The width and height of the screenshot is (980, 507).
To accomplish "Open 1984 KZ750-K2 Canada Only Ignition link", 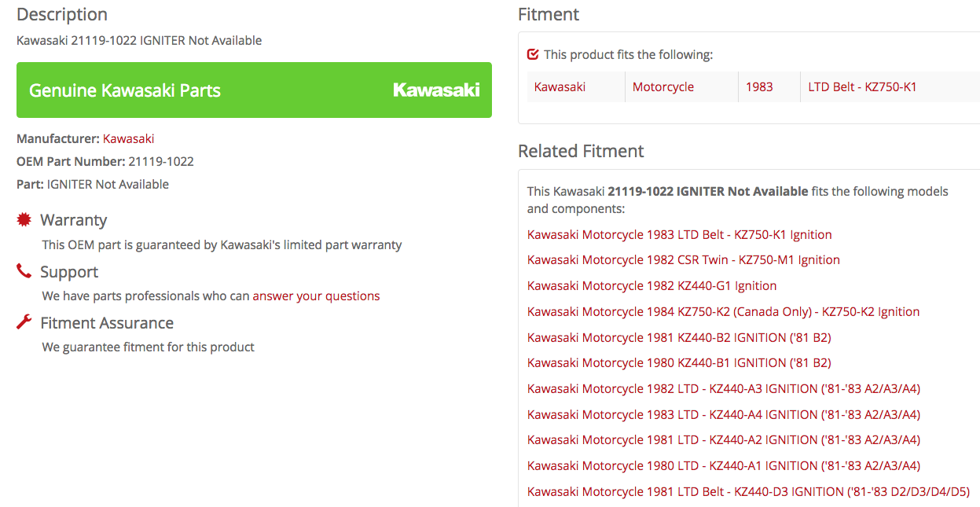I will [x=723, y=312].
